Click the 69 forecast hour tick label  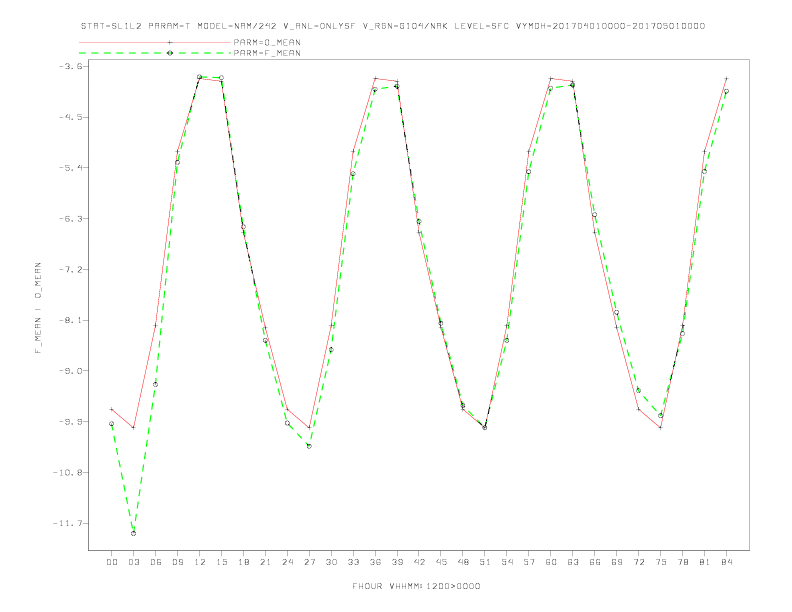(616, 562)
